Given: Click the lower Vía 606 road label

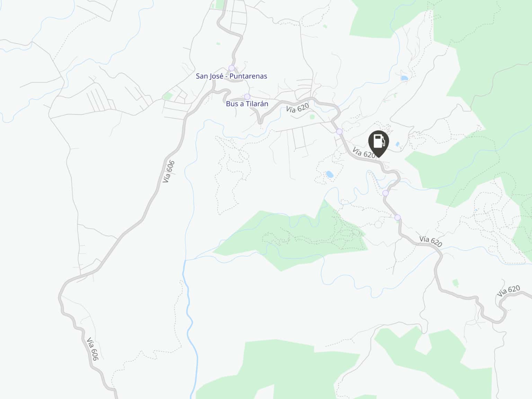Looking at the screenshot, I should pos(93,349).
